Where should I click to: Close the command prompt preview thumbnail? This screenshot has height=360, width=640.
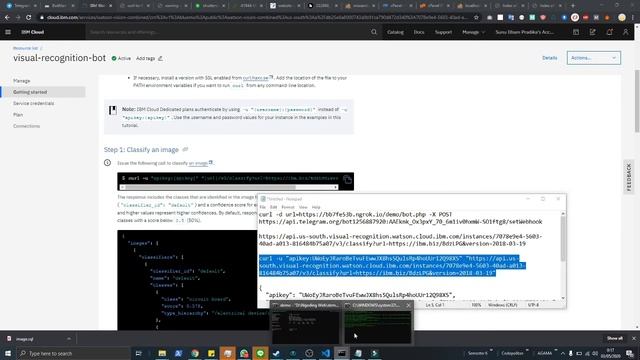pos(409,305)
